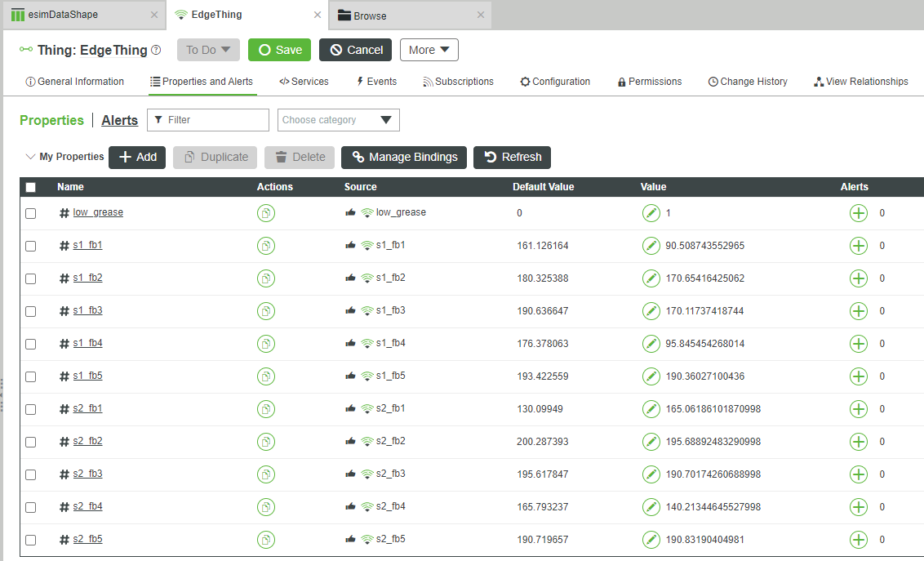The height and width of the screenshot is (561, 924).
Task: Edit the value of s2_fb2 via pencil icon
Action: (x=651, y=441)
